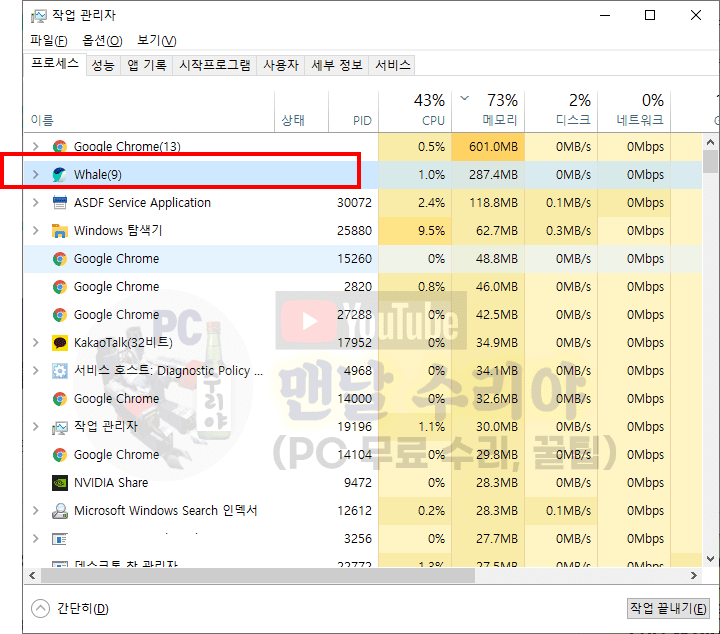Switch to the 세부 정보 tab
The image size is (720, 634).
337,65
